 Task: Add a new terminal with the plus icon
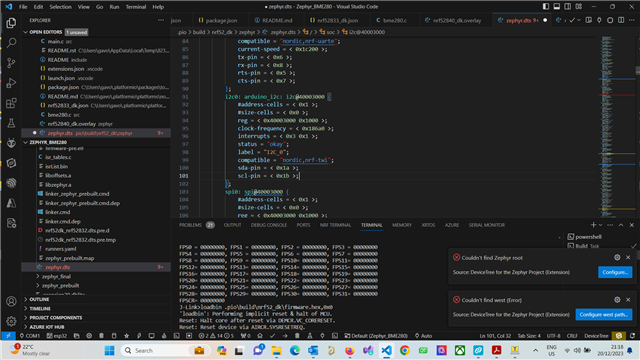point(593,225)
